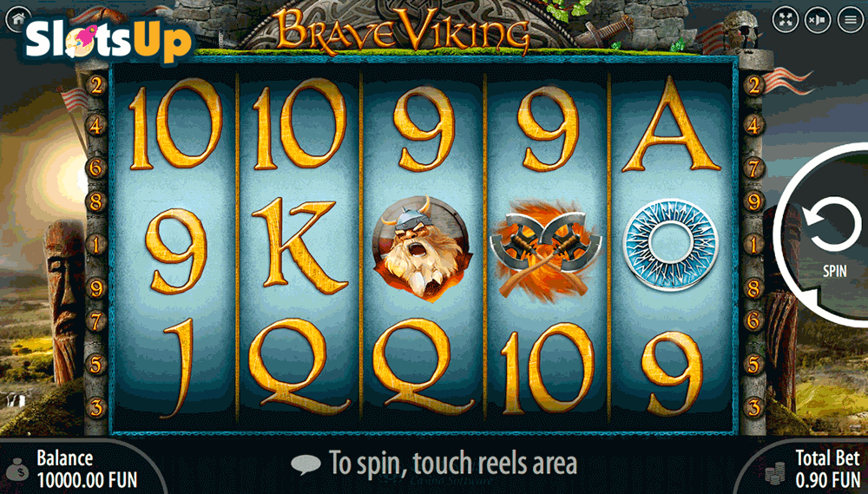Image resolution: width=868 pixels, height=494 pixels.
Task: Open the hamburger menu
Action: (x=851, y=20)
